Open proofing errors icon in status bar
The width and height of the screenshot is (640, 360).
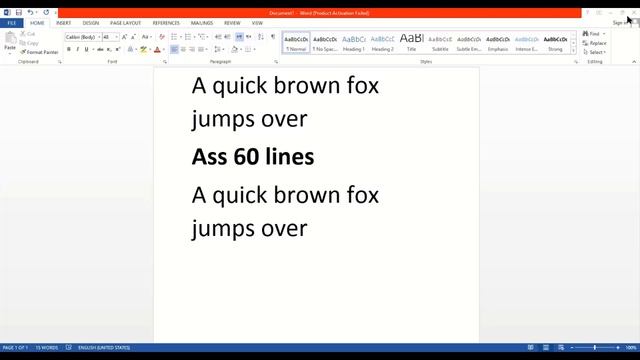pyautogui.click(x=69, y=347)
